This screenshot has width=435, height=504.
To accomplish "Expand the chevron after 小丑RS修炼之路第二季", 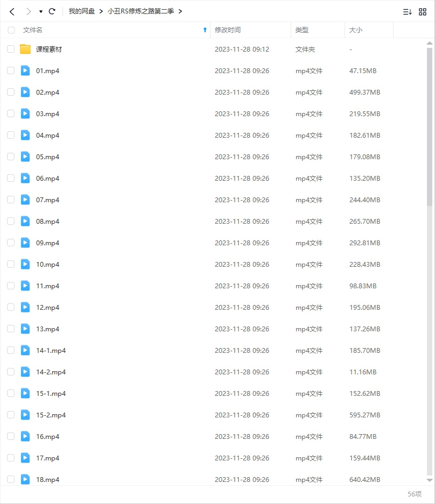I will (x=180, y=11).
